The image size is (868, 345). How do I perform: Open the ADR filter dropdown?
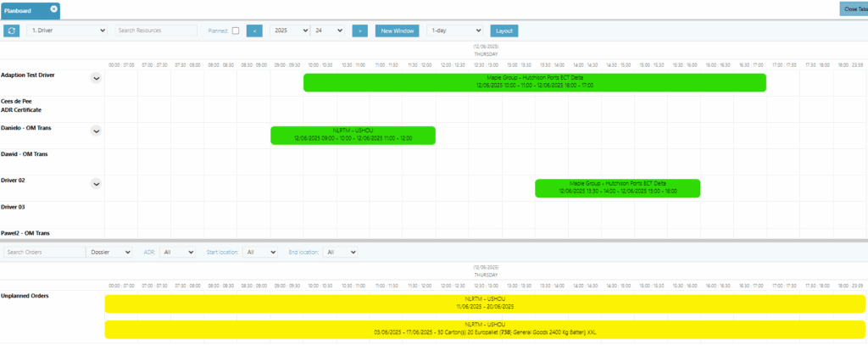click(178, 252)
